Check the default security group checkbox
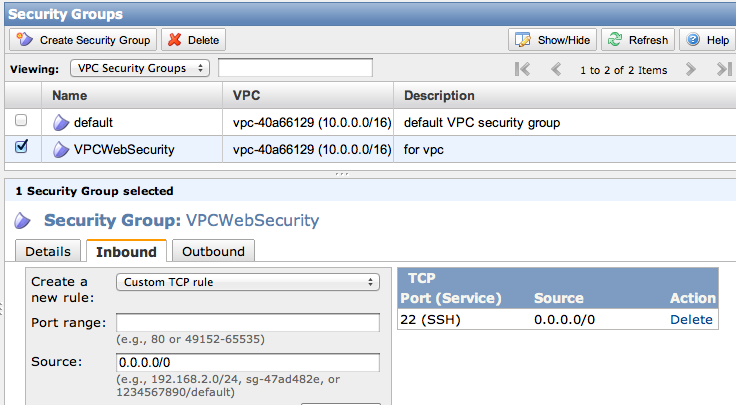This screenshot has width=736, height=405. [21, 121]
